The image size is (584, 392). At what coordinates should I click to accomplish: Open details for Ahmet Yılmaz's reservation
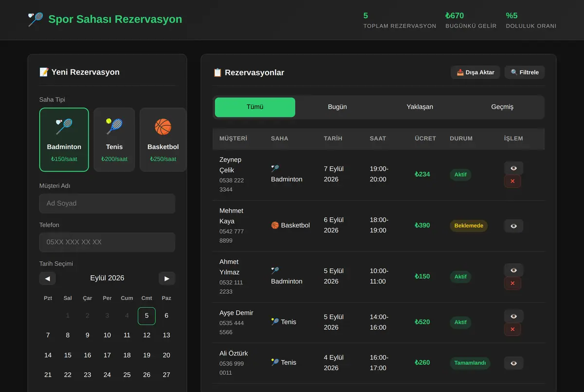pos(513,270)
